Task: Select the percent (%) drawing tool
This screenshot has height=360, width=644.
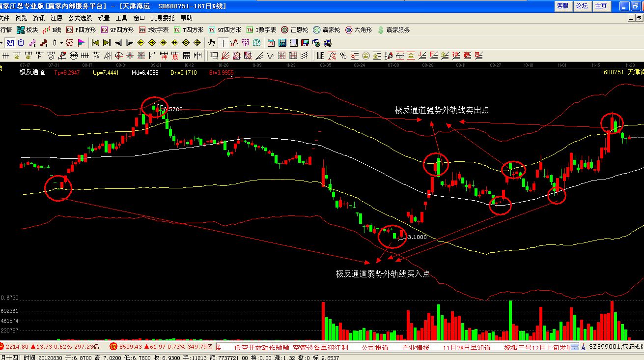Action: coord(343,55)
